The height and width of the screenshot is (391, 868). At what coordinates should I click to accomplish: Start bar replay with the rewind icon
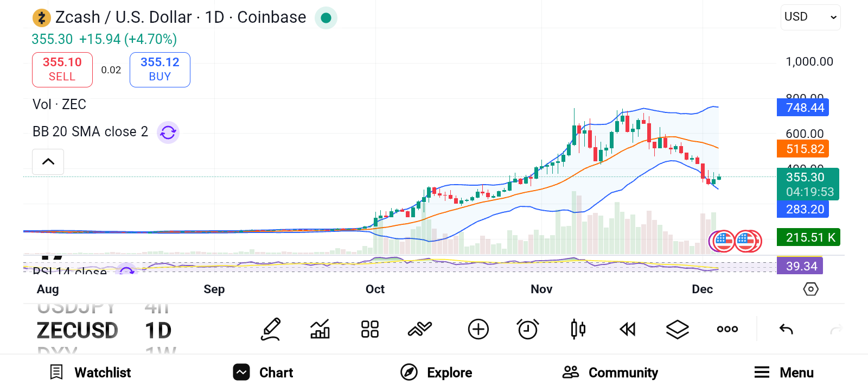(x=628, y=329)
